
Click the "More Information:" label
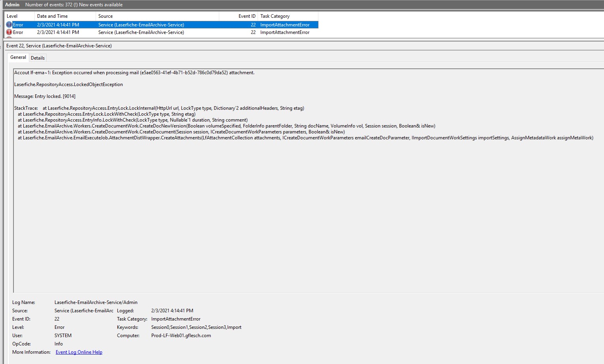tap(31, 352)
